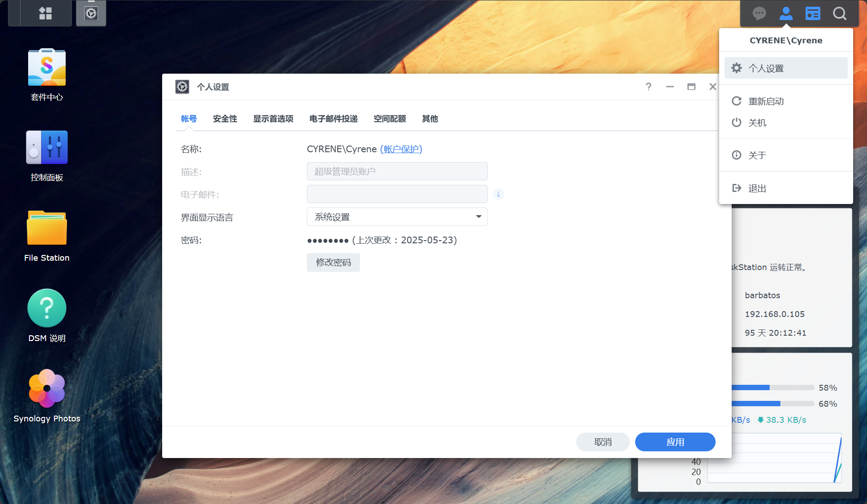Click the 192.168.0.105 IP address

[775, 314]
